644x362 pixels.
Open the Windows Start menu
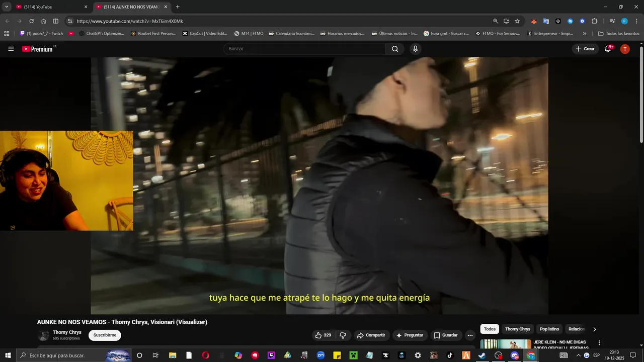[8, 355]
